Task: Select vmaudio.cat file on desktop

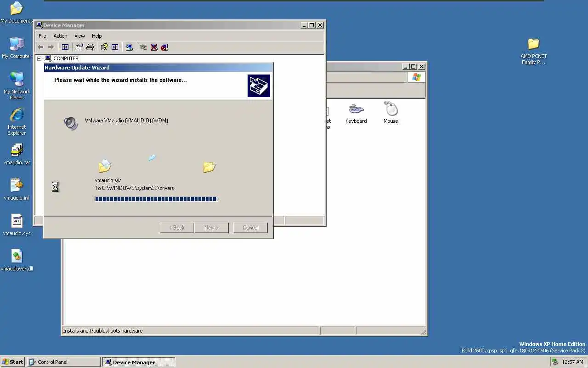Action: (x=17, y=154)
